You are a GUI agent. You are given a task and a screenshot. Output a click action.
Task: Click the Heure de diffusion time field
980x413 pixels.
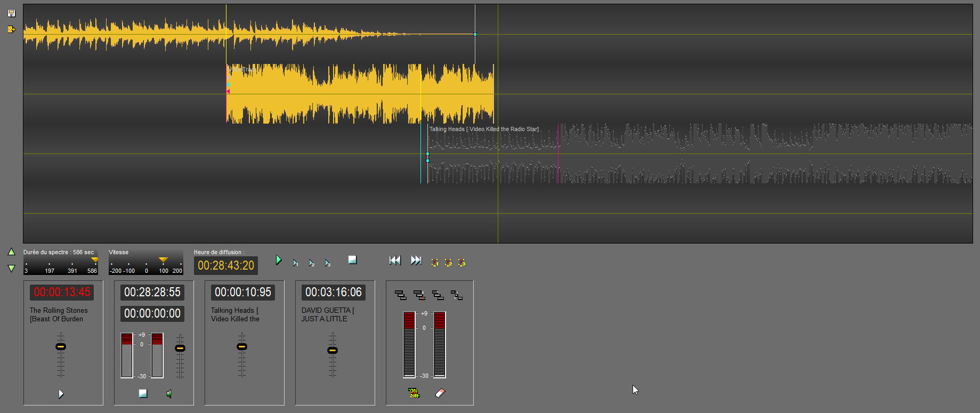[226, 265]
